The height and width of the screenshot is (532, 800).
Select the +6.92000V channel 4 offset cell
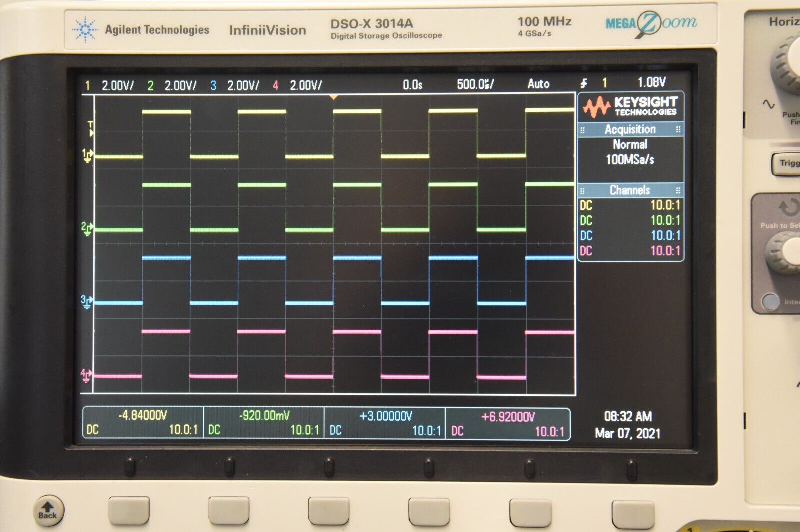click(x=507, y=423)
